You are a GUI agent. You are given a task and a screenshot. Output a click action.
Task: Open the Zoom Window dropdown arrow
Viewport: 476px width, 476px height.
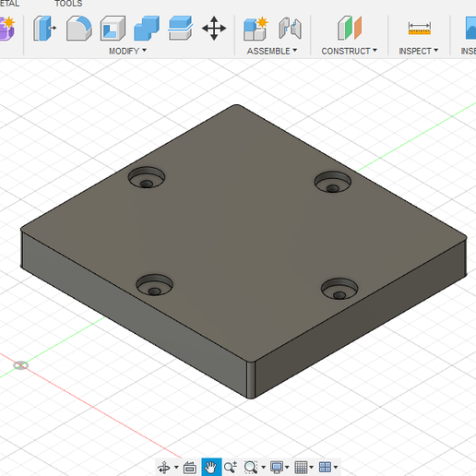[263, 468]
